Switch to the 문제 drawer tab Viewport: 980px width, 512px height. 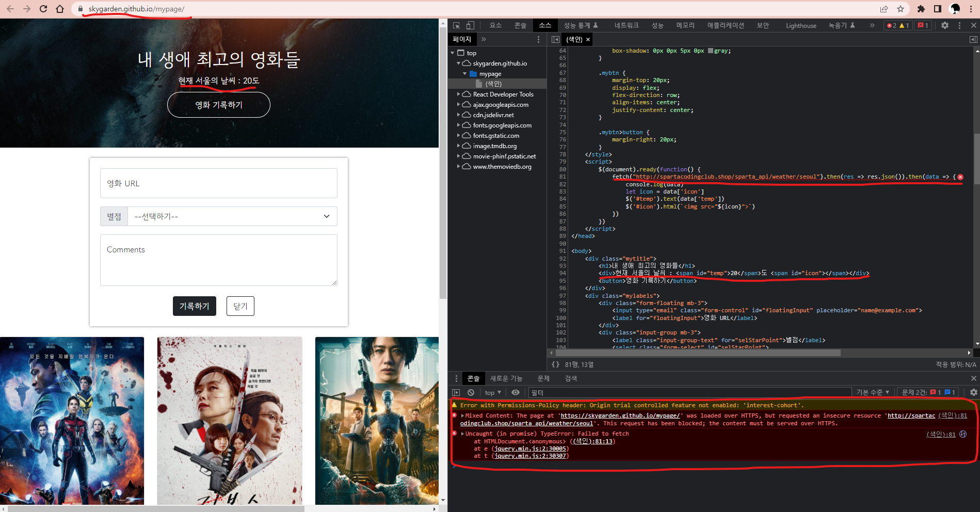[x=543, y=378]
